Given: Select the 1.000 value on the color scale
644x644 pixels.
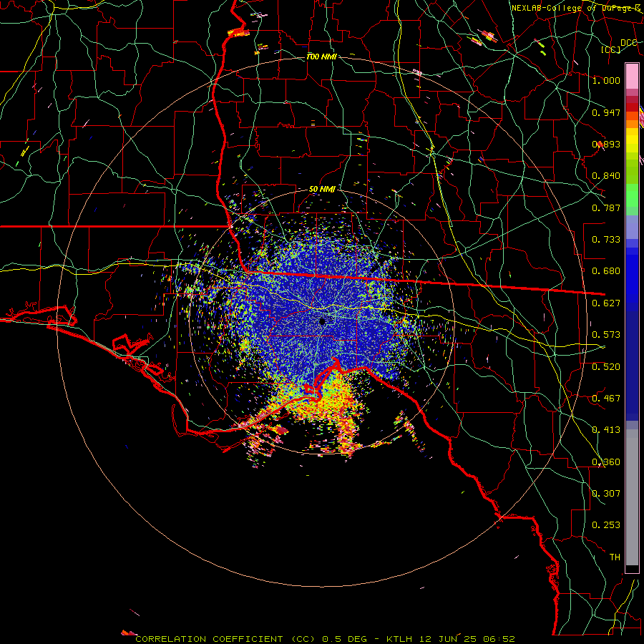Looking at the screenshot, I should coord(606,80).
